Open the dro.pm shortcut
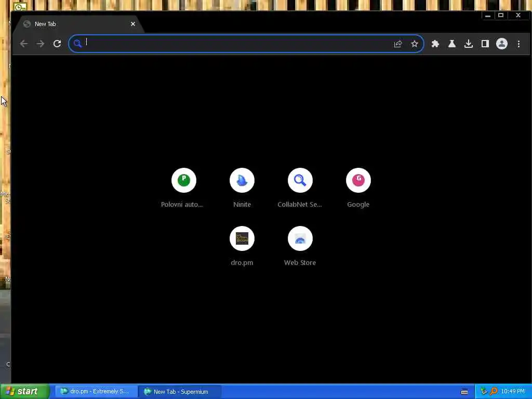 [x=242, y=246]
